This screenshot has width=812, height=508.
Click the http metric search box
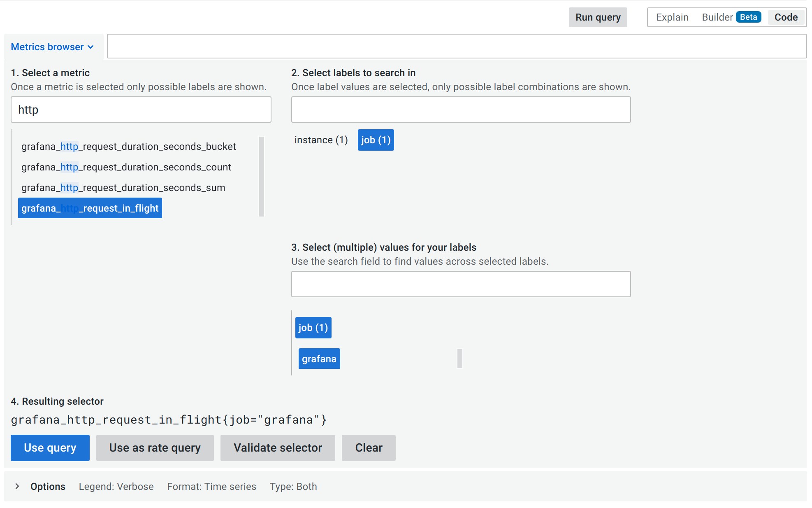click(141, 110)
